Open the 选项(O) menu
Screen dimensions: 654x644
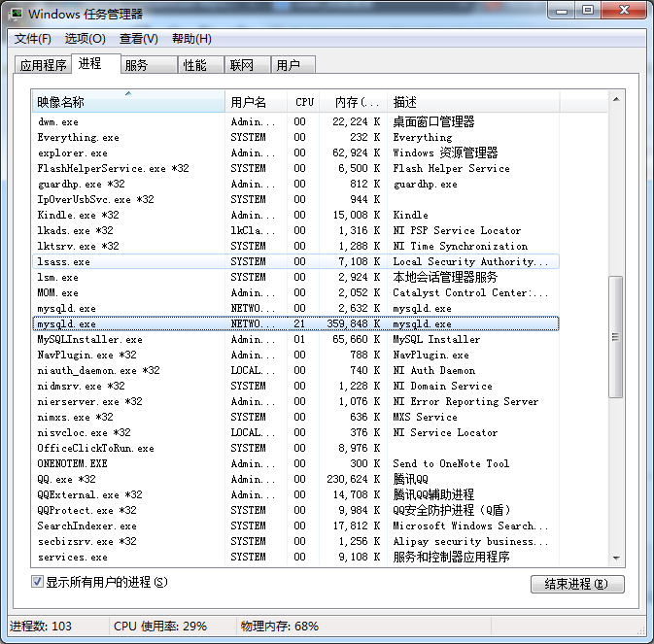click(86, 39)
